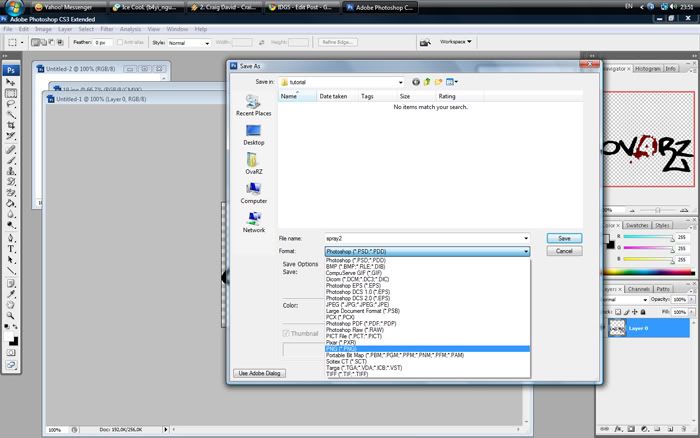Select the Dodge tool

pyautogui.click(x=11, y=225)
